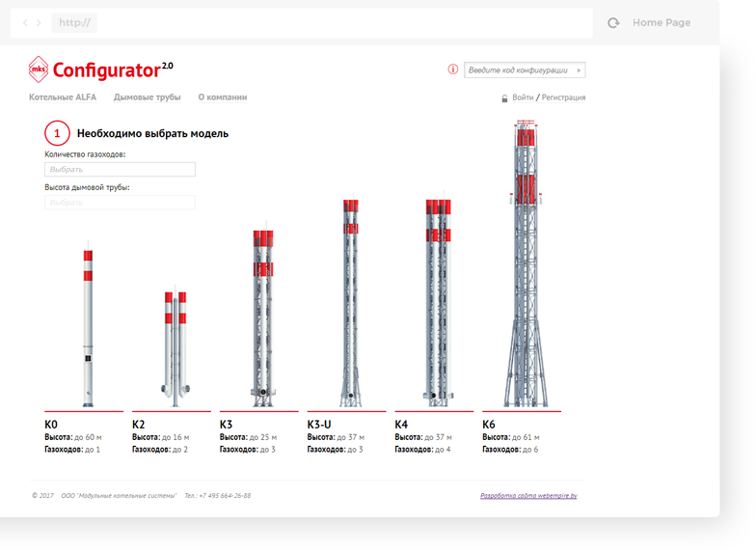Click the ООО Модульные котельные системы text
Viewport: 756px width, 552px height.
(x=120, y=496)
